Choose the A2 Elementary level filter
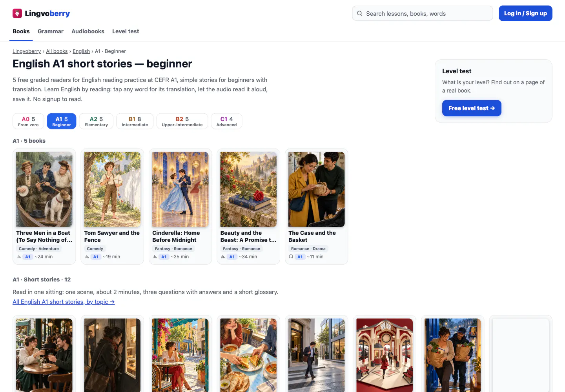 96,121
